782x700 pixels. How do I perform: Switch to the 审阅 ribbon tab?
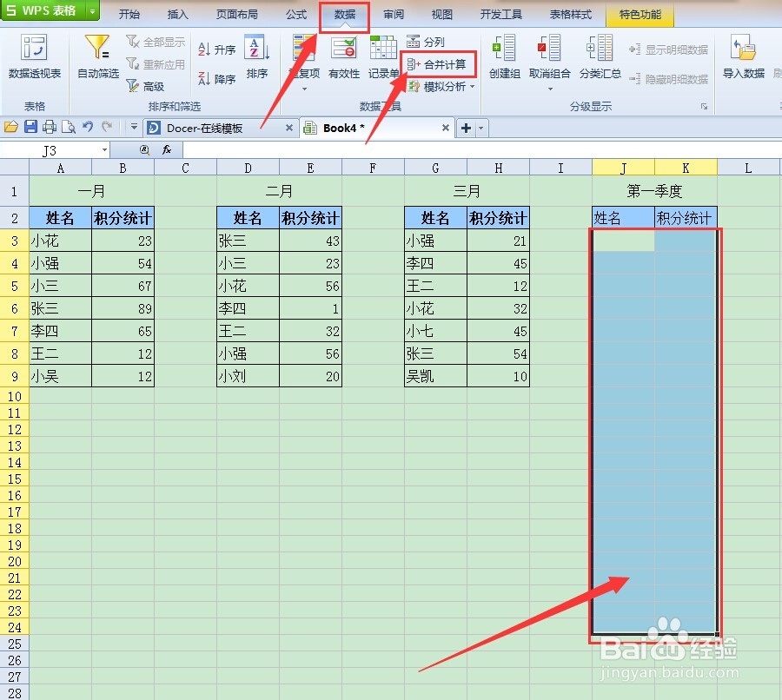(394, 15)
